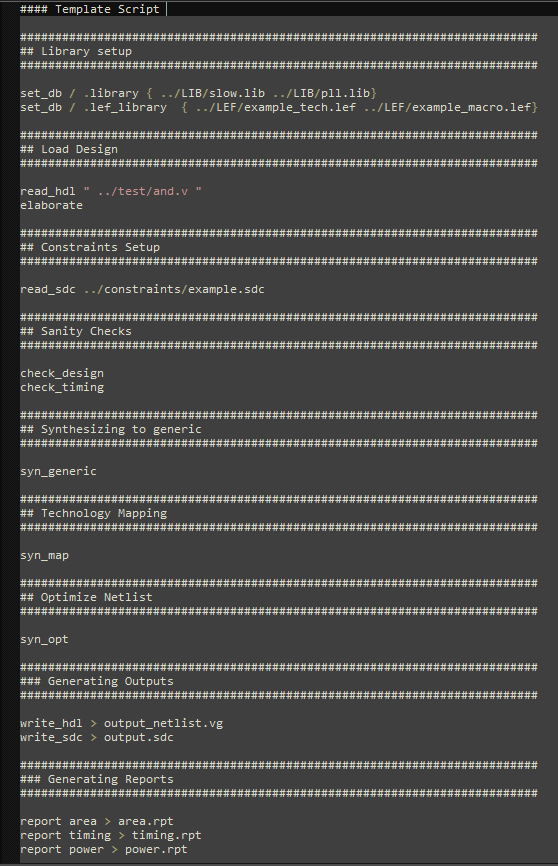This screenshot has width=558, height=866.
Task: Click the read_hdl command
Action: click(48, 191)
